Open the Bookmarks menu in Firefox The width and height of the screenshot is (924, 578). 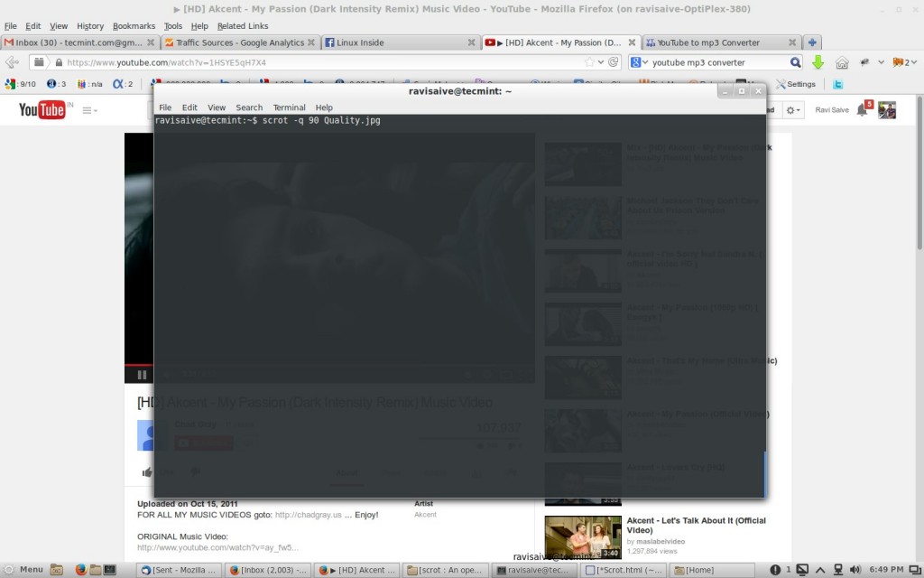134,26
